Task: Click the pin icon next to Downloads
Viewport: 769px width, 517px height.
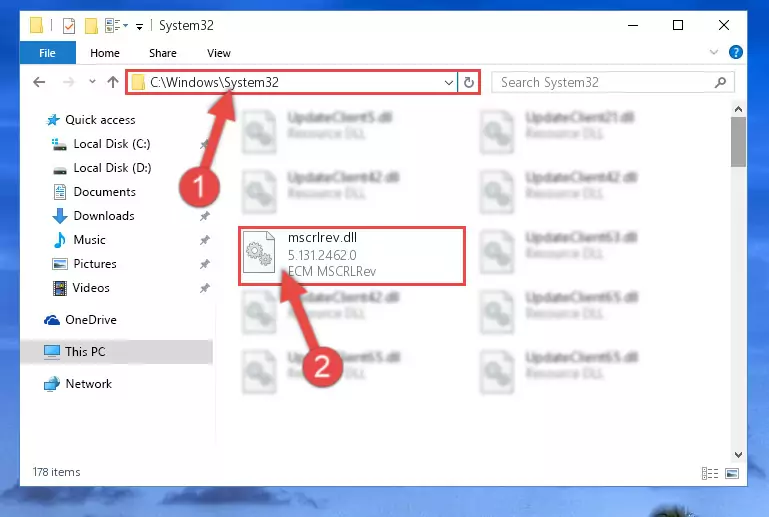Action: click(x=205, y=216)
